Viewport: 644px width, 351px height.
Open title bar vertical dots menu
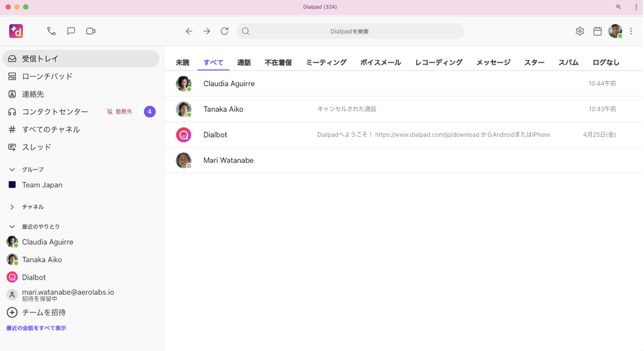[636, 7]
